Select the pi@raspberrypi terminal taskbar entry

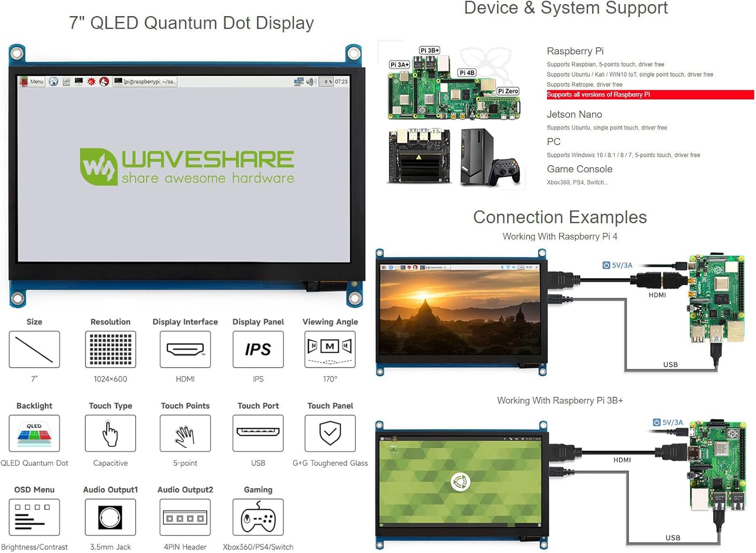click(x=145, y=82)
